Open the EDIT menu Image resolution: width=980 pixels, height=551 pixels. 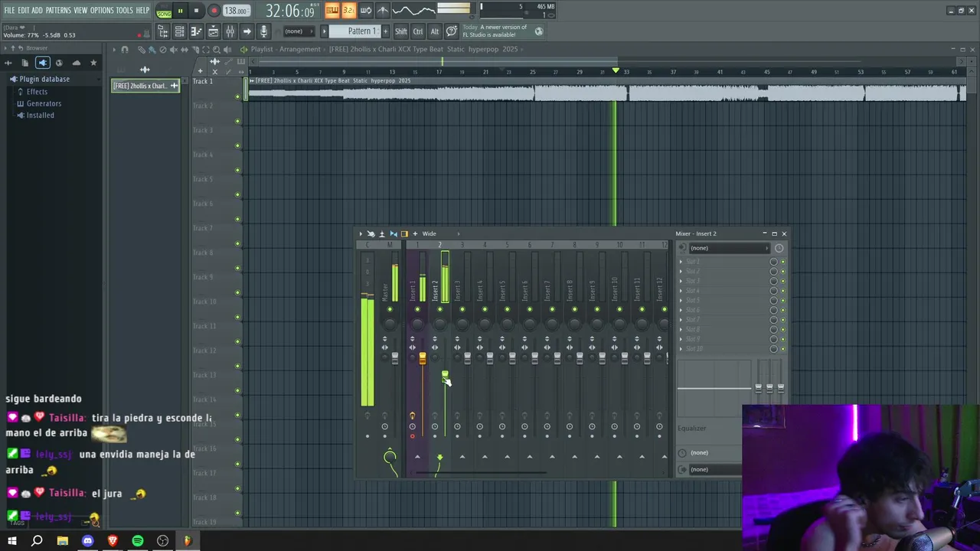coord(24,11)
